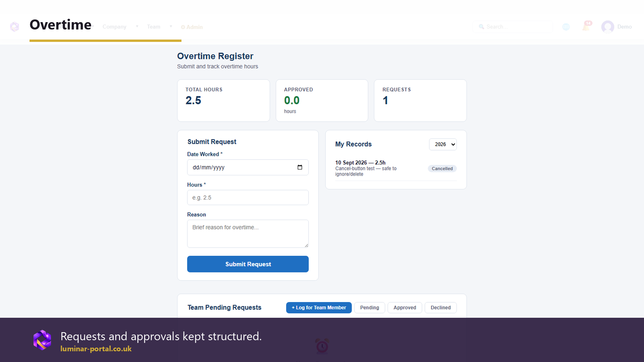Viewport: 644px width, 362px height.
Task: Open the Team menu
Action: [154, 27]
